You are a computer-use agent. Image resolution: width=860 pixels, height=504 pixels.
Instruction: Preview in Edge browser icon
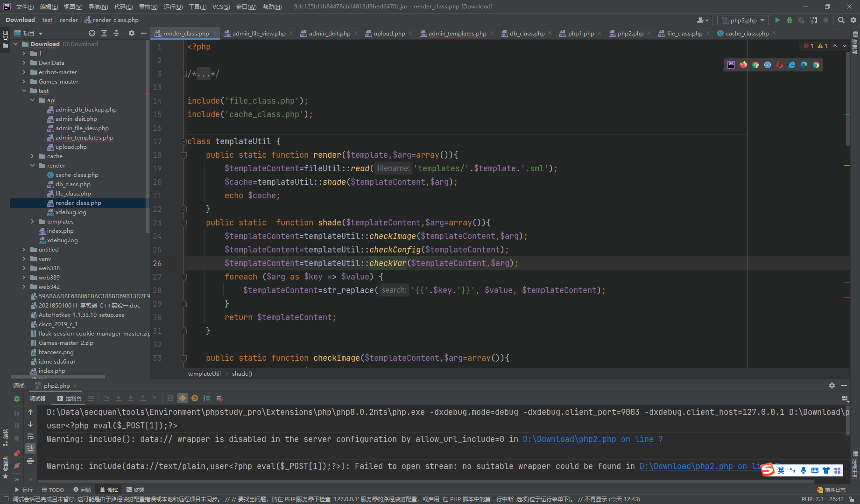tap(804, 65)
